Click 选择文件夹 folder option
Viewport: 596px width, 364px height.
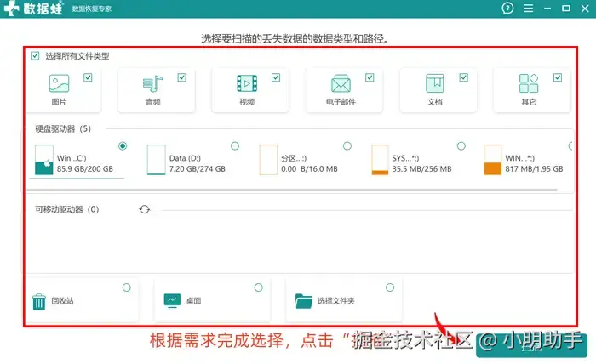[344, 300]
